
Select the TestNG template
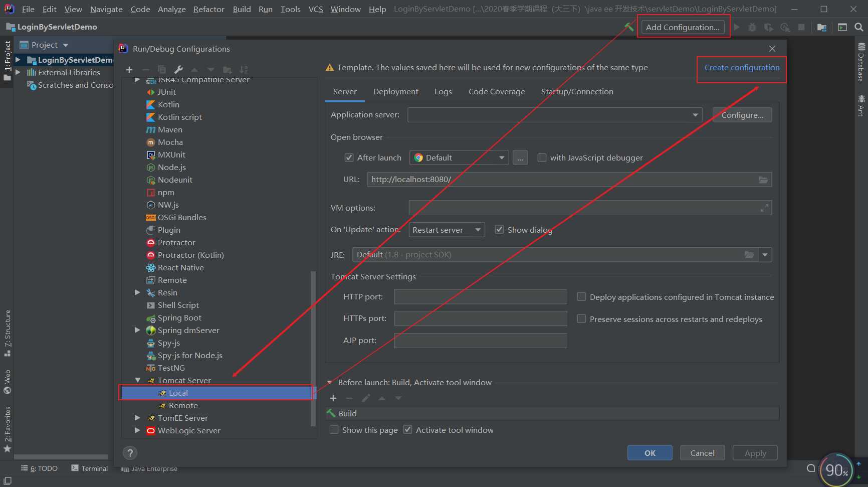click(x=171, y=368)
